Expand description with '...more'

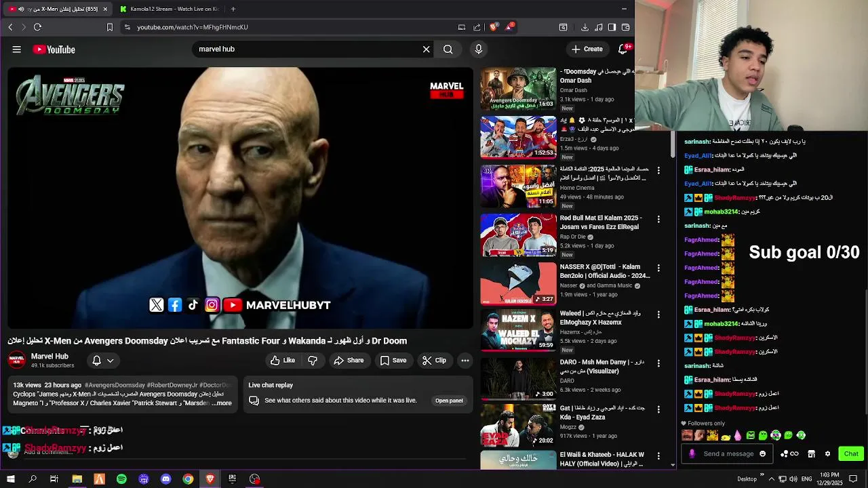point(222,403)
